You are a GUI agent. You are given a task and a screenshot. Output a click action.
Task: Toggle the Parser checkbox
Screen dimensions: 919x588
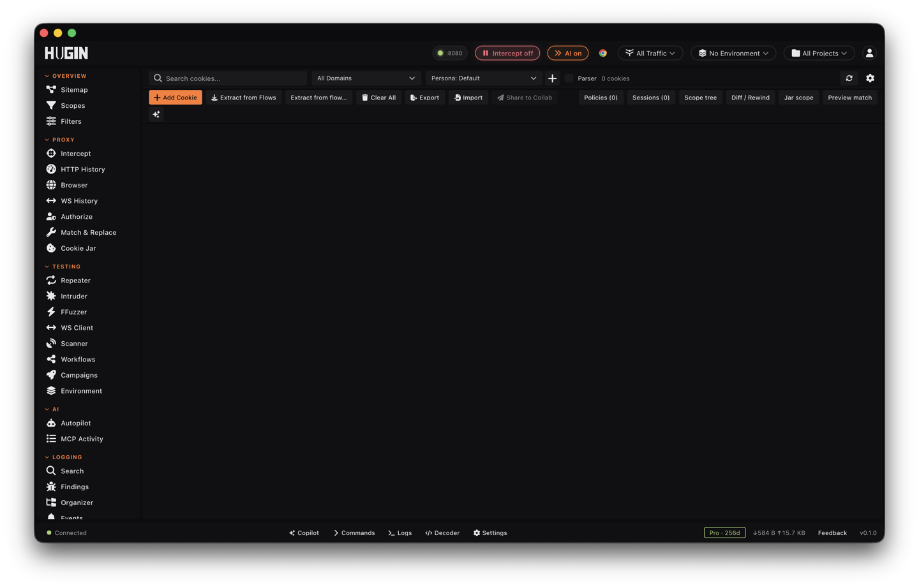pos(569,78)
